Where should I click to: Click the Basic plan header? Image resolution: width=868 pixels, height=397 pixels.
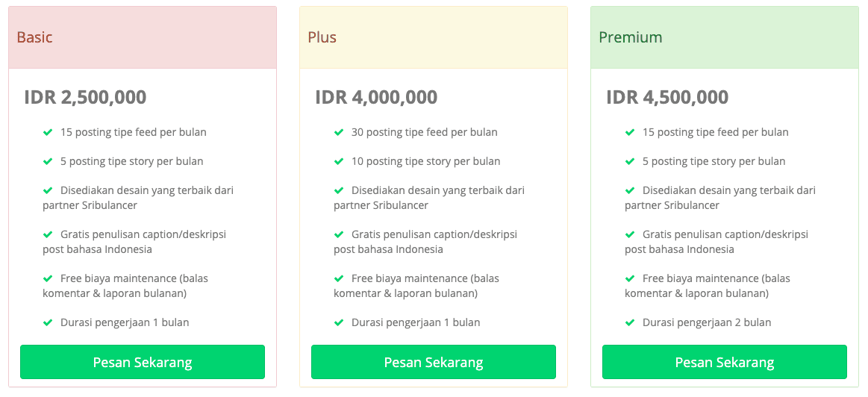pyautogui.click(x=35, y=37)
